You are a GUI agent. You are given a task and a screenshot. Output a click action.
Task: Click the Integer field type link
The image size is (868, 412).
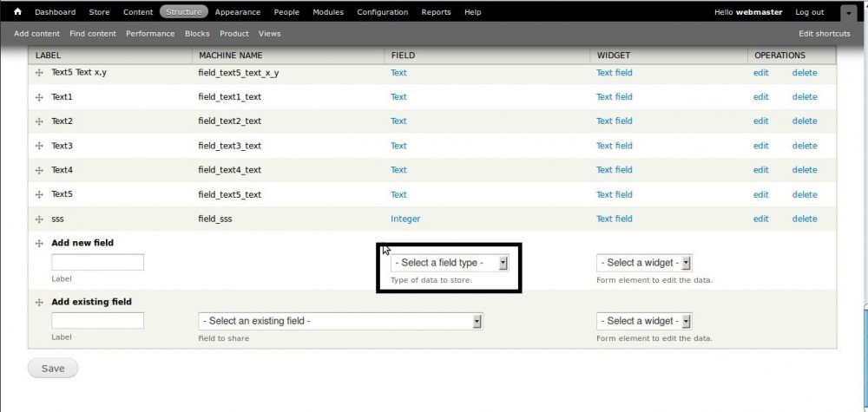(405, 219)
